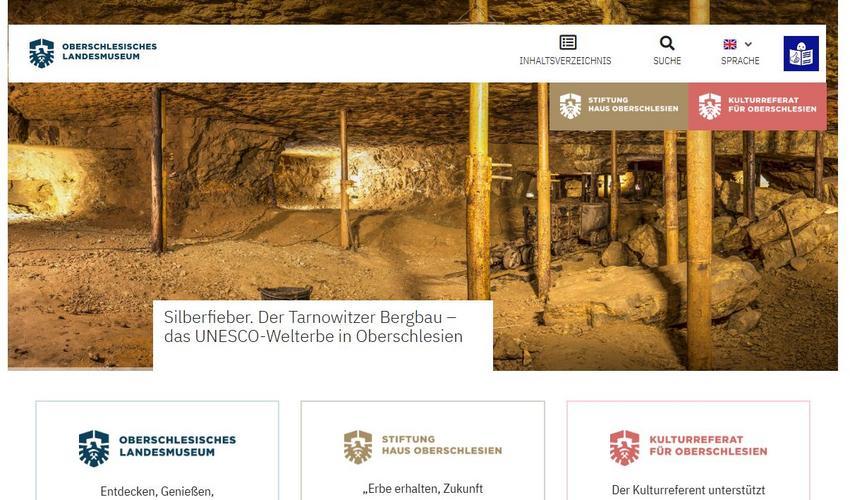Switch to Kulturreferat für Oberschlesien tab
The height and width of the screenshot is (500, 850).
pos(757,106)
